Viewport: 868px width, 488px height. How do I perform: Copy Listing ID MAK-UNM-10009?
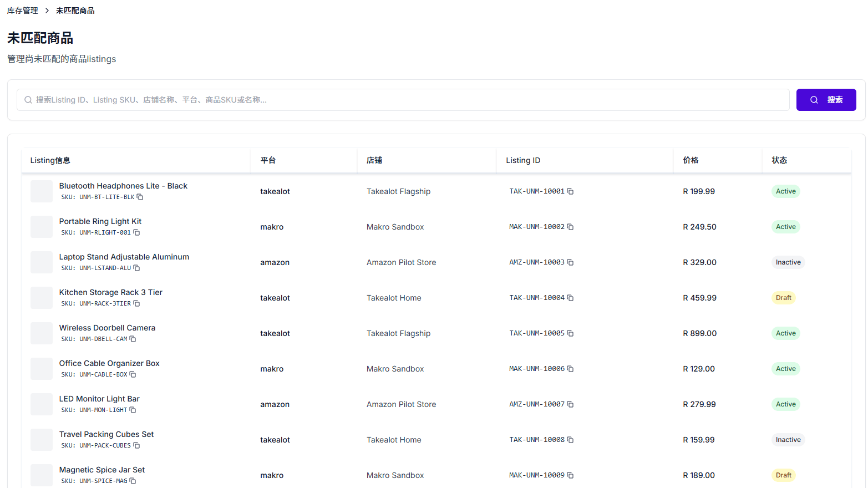point(570,475)
